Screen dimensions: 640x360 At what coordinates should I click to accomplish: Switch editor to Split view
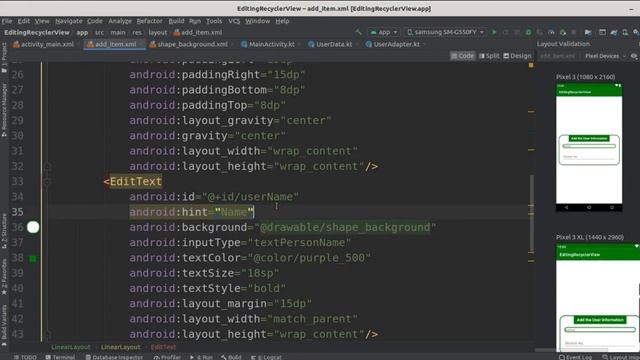click(489, 56)
